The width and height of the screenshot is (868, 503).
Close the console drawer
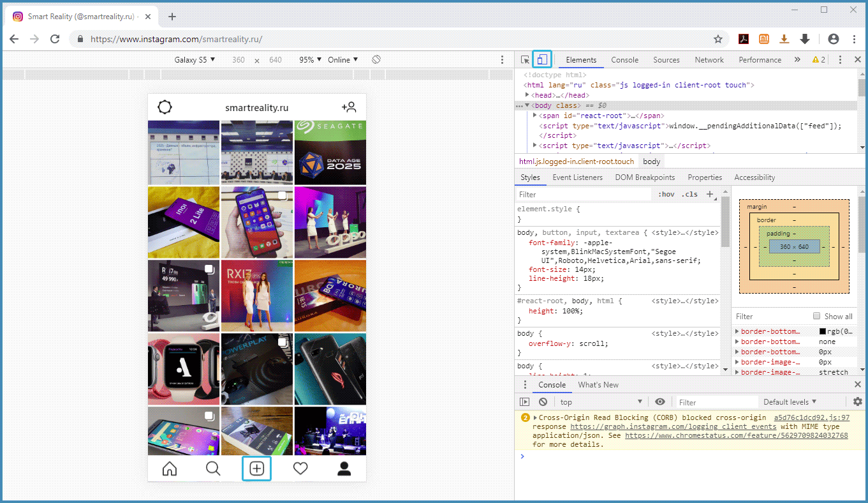pyautogui.click(x=858, y=385)
